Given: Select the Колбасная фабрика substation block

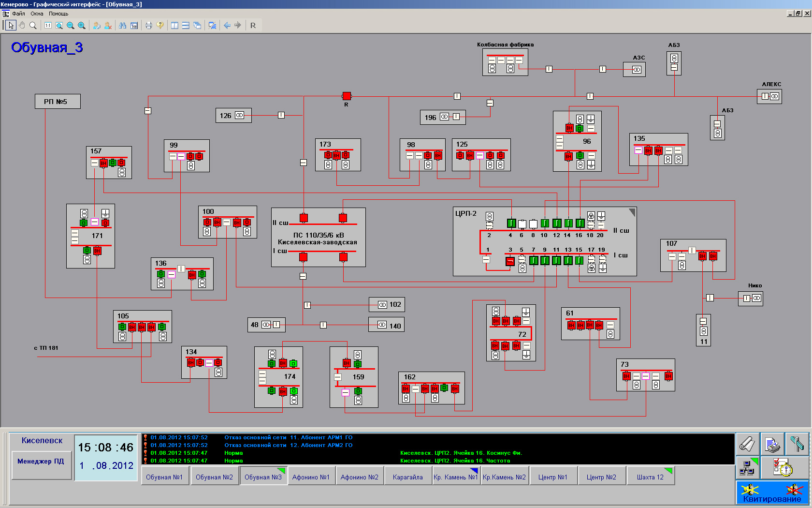Looking at the screenshot, I should (x=505, y=63).
